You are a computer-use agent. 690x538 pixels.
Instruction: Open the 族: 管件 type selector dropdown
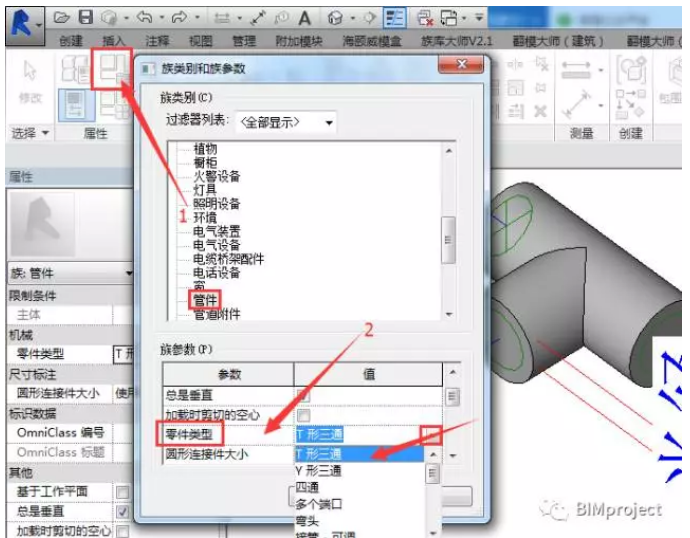pos(70,274)
